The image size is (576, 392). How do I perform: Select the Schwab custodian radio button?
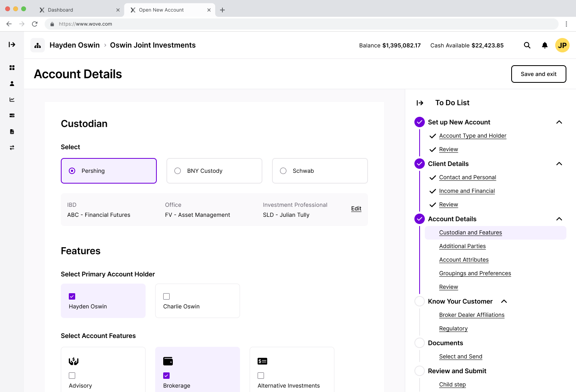point(283,170)
